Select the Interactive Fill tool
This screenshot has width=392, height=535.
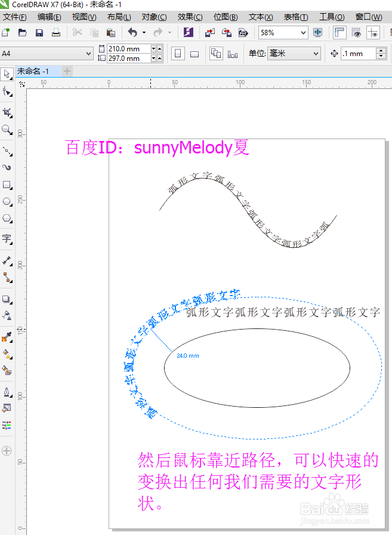click(x=7, y=354)
